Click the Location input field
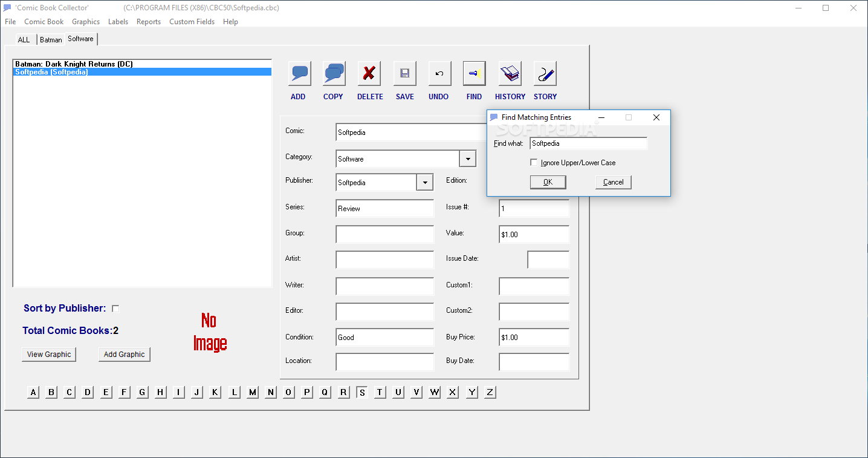Viewport: 868px width, 458px height. 385,362
